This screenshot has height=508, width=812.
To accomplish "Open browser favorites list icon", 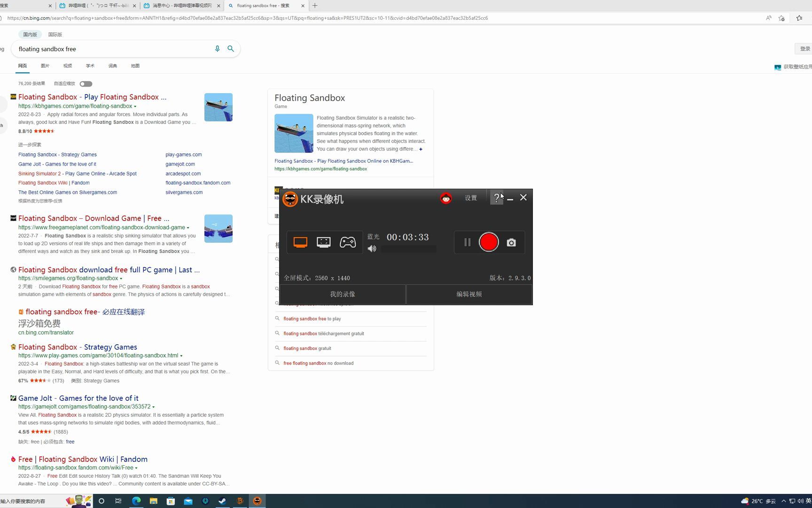I will tap(799, 18).
